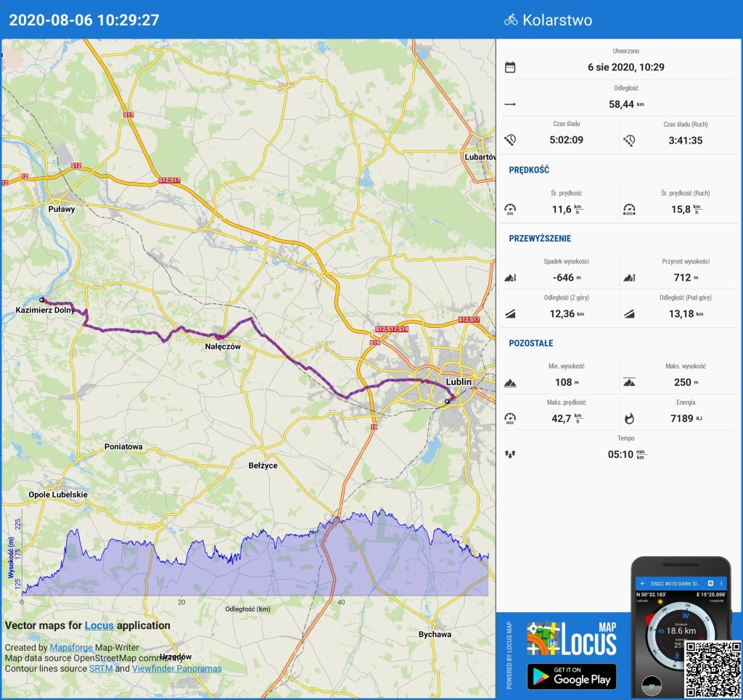Click the elevation loss icon beside -646 m
This screenshot has width=743, height=700.
point(510,277)
